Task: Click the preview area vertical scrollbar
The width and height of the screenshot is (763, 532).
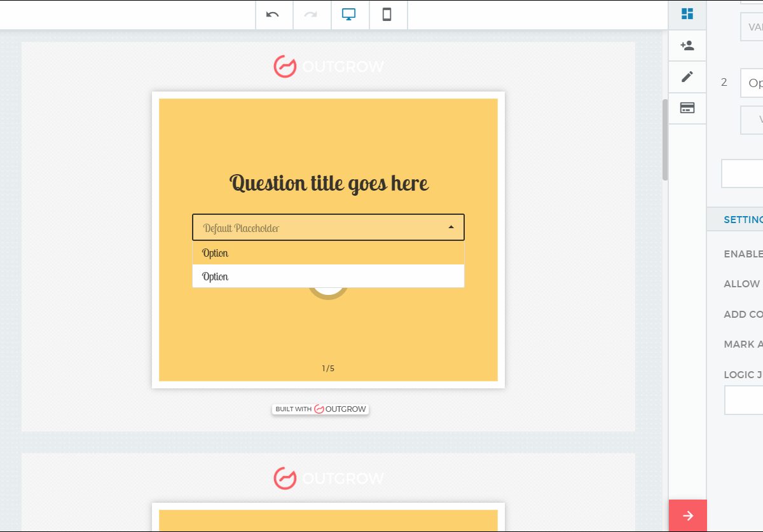Action: point(665,140)
